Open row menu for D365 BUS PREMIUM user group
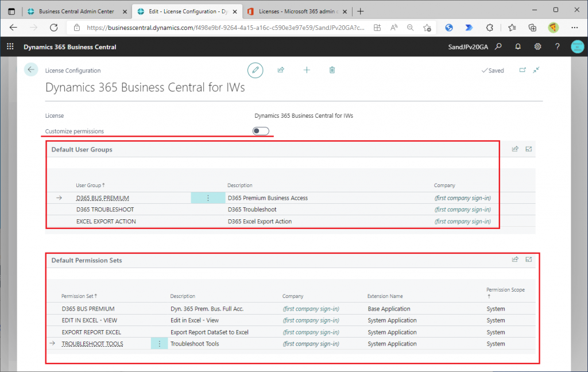 [x=208, y=198]
